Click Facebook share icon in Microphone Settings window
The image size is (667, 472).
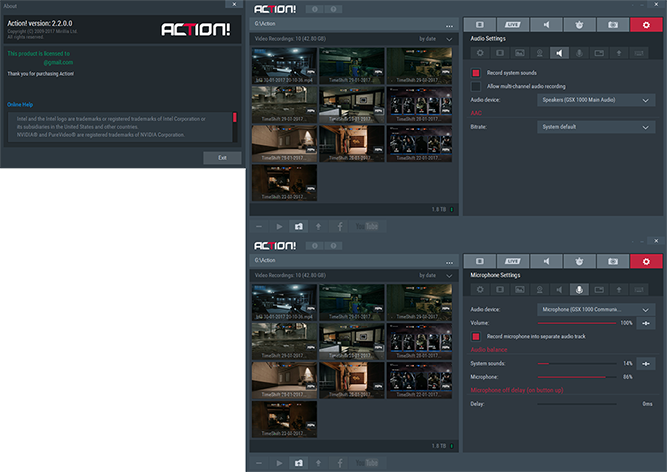(339, 463)
